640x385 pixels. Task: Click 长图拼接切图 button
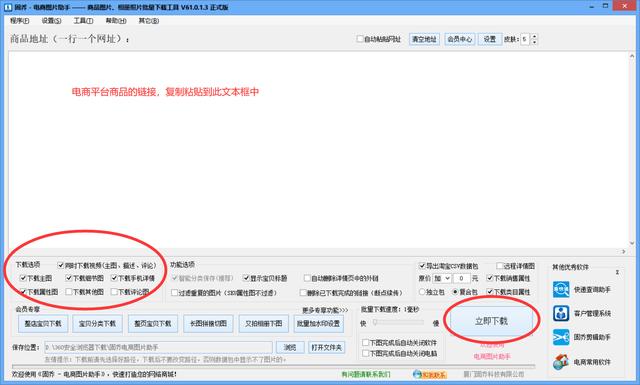[x=208, y=323]
